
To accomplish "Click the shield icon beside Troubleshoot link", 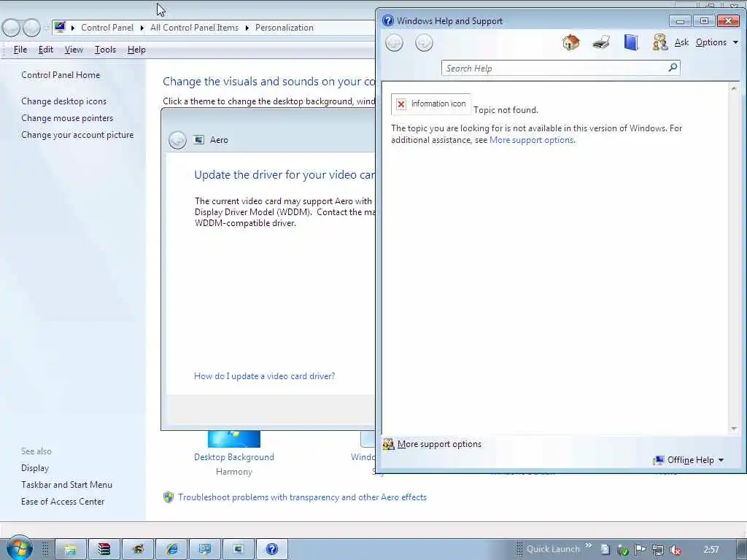I will [169, 497].
